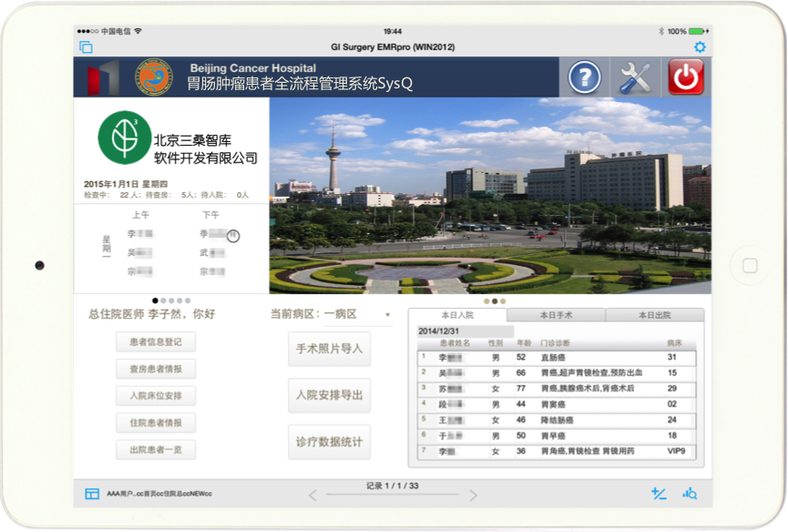This screenshot has height=532, width=788.
Task: Open 诊疗数据统计 statistics button
Action: pos(329,443)
